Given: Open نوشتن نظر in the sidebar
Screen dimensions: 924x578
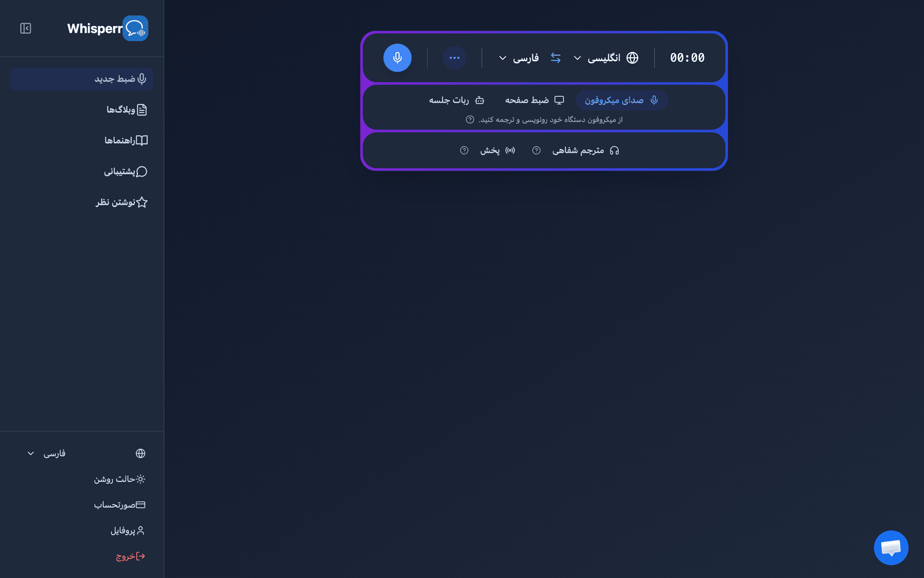Looking at the screenshot, I should (81, 202).
